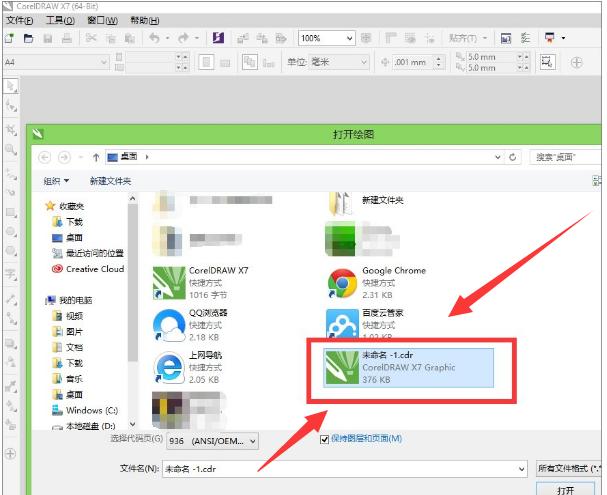Open the Google Chrome shortcut
This screenshot has width=607, height=495.
click(343, 283)
